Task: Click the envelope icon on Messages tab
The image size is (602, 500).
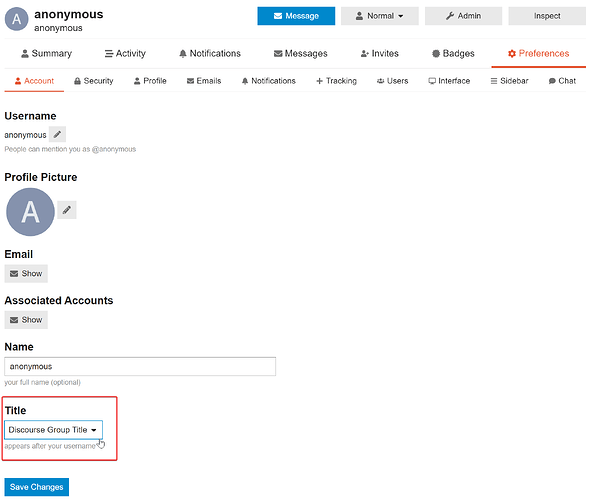Action: pos(278,54)
